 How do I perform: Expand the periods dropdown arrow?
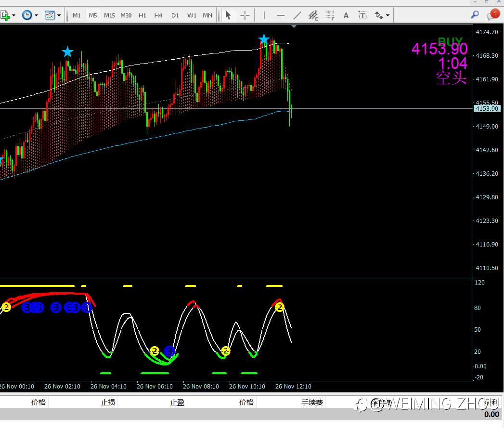click(36, 15)
